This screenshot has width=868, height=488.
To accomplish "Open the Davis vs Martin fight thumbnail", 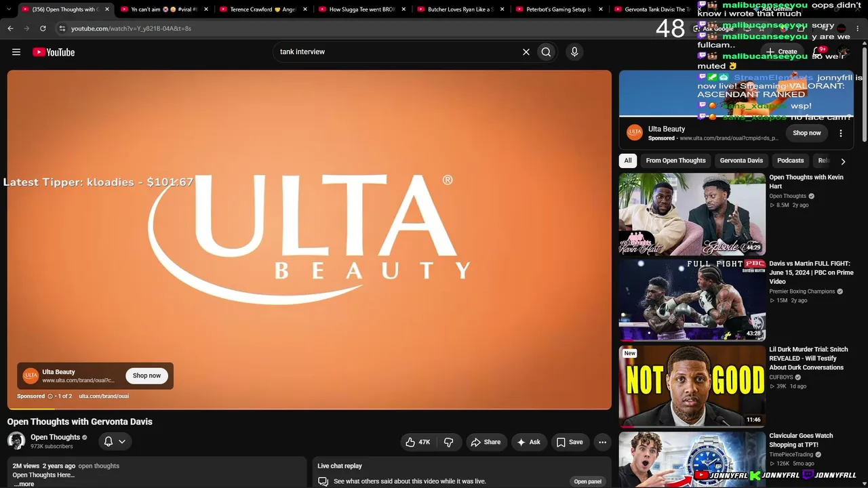I will [692, 300].
